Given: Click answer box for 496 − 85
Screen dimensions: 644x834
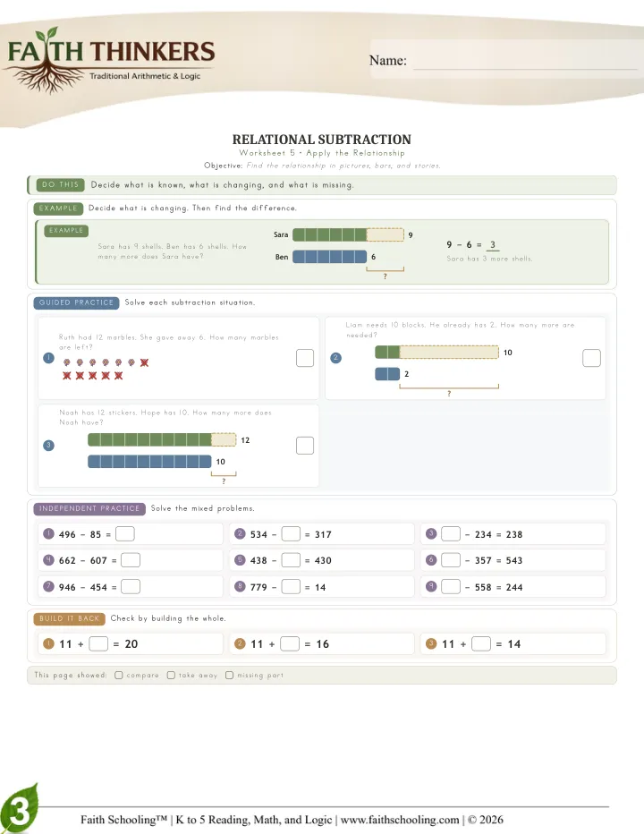Looking at the screenshot, I should [x=125, y=533].
